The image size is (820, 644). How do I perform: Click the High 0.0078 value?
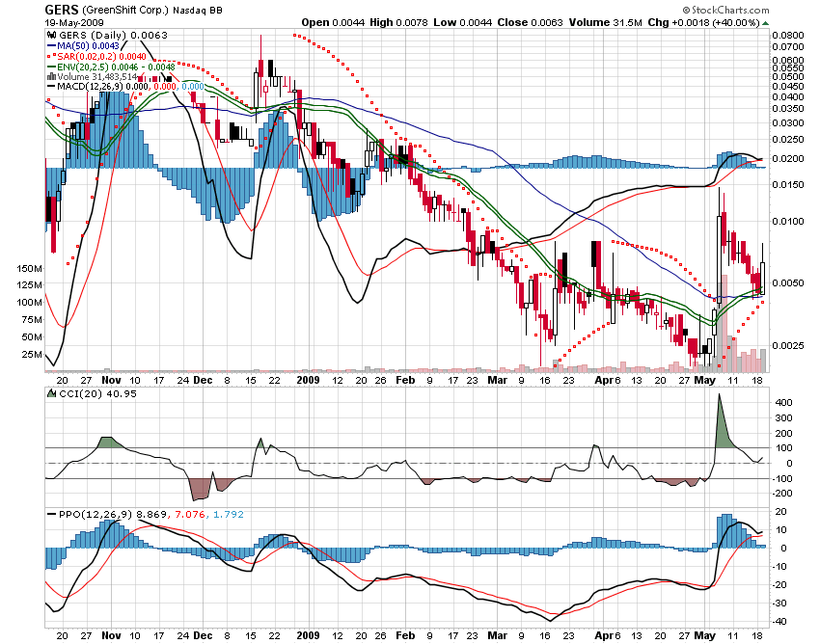pyautogui.click(x=398, y=22)
